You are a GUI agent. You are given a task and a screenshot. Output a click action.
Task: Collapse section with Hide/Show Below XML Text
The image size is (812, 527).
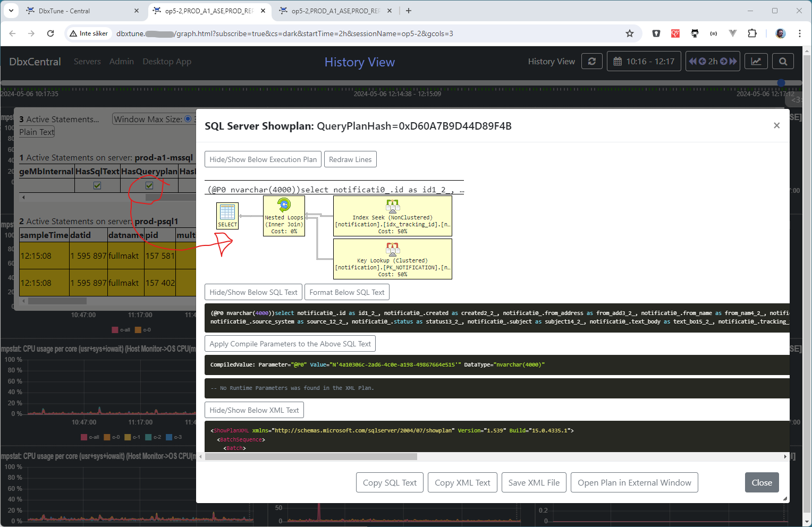(254, 410)
